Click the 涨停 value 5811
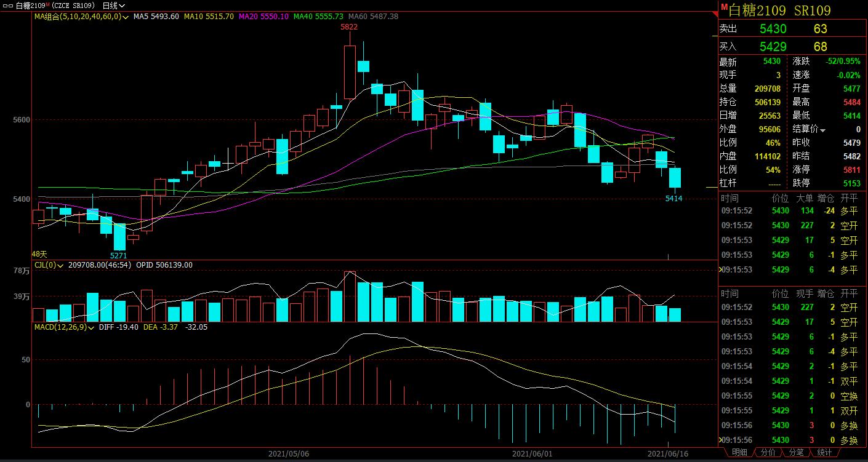868x462 pixels. click(852, 170)
